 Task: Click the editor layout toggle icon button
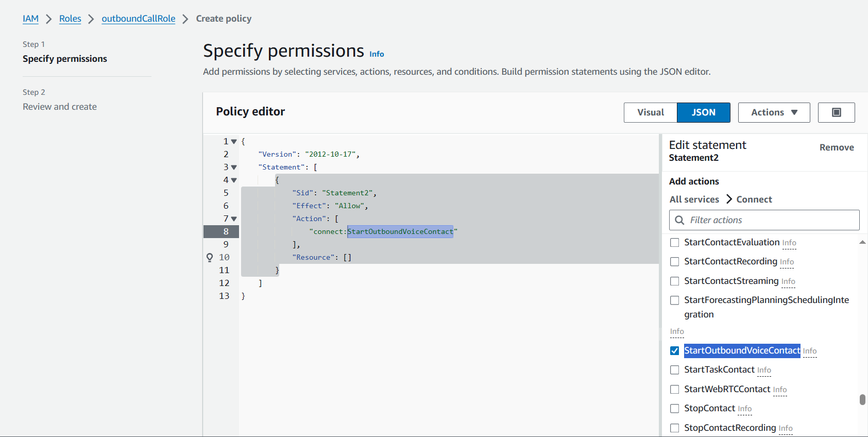tap(836, 112)
